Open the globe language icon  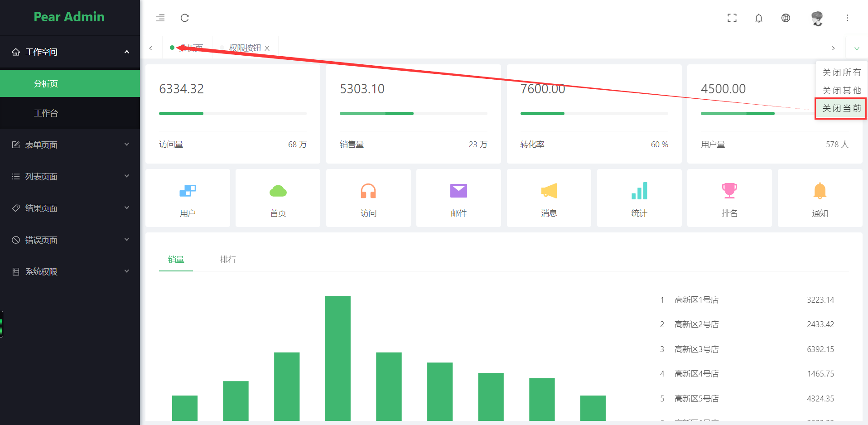[786, 18]
